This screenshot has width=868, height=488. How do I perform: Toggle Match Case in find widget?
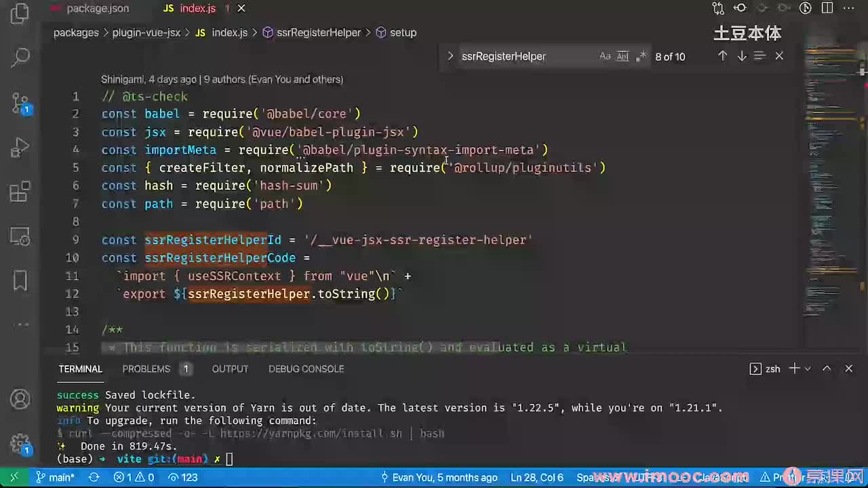(605, 56)
